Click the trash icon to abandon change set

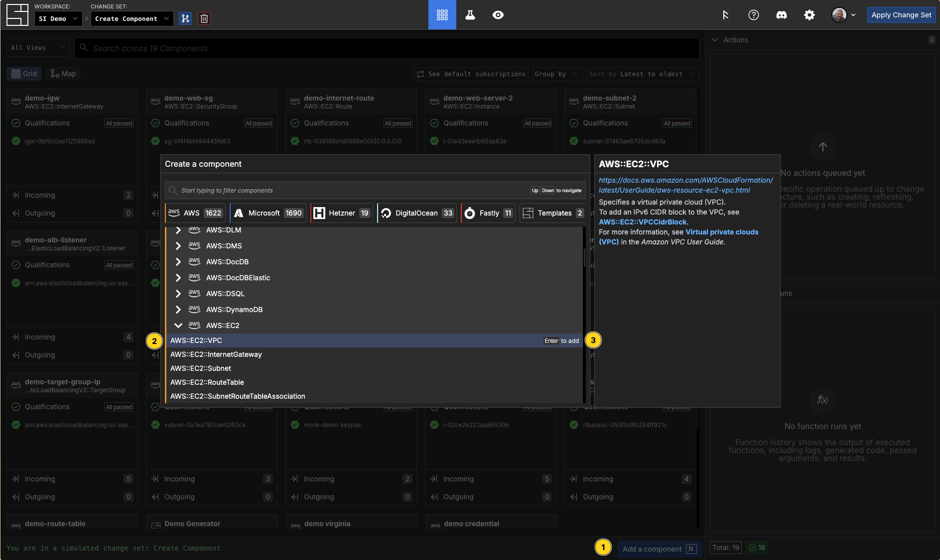(x=204, y=18)
